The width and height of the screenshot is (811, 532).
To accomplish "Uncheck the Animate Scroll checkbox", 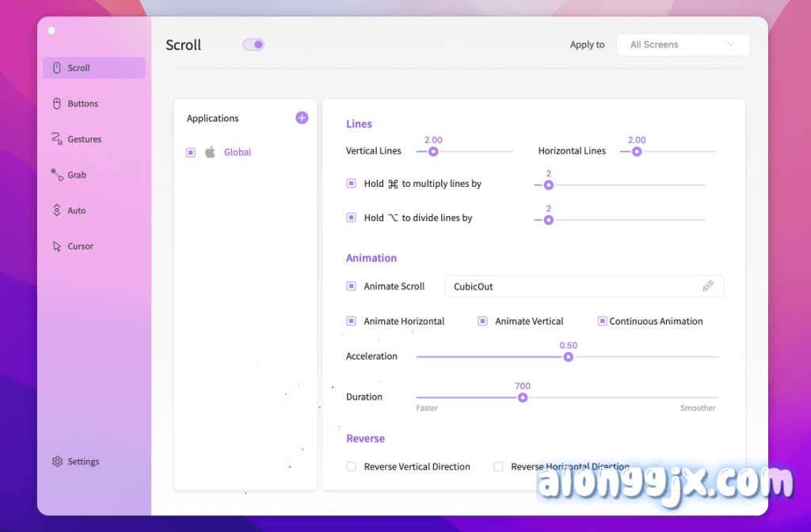I will (x=352, y=287).
